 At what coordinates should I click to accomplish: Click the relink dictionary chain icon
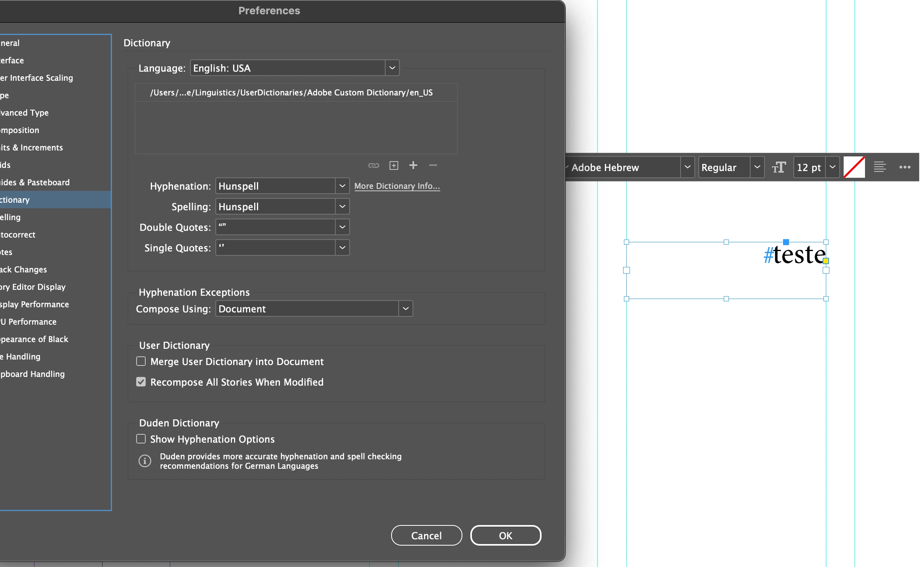373,166
